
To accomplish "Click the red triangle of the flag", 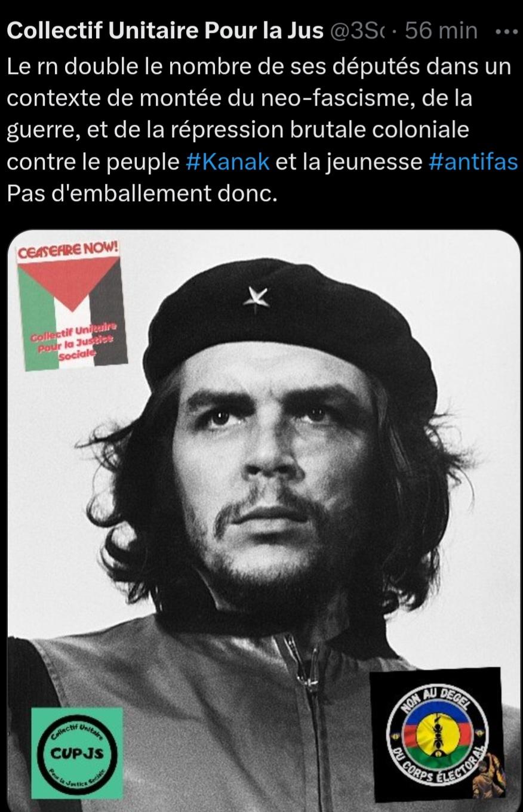I will tap(67, 282).
